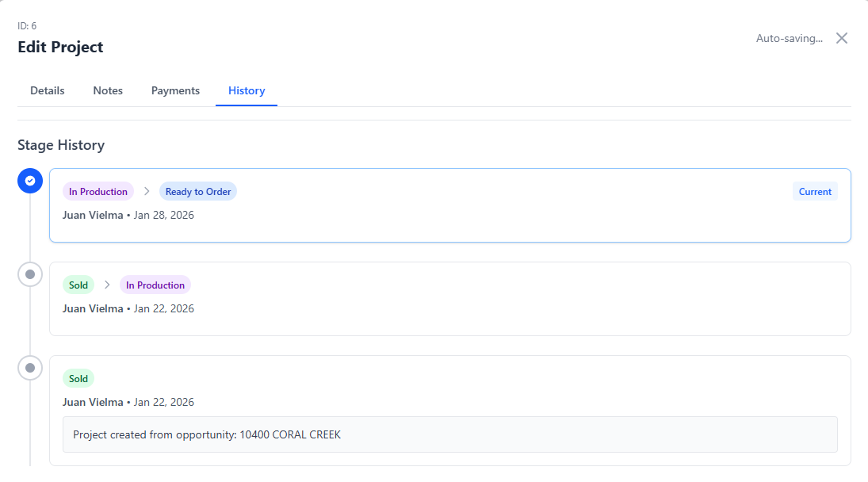Click the Ready to Order stage badge
The image size is (868, 482).
click(198, 191)
